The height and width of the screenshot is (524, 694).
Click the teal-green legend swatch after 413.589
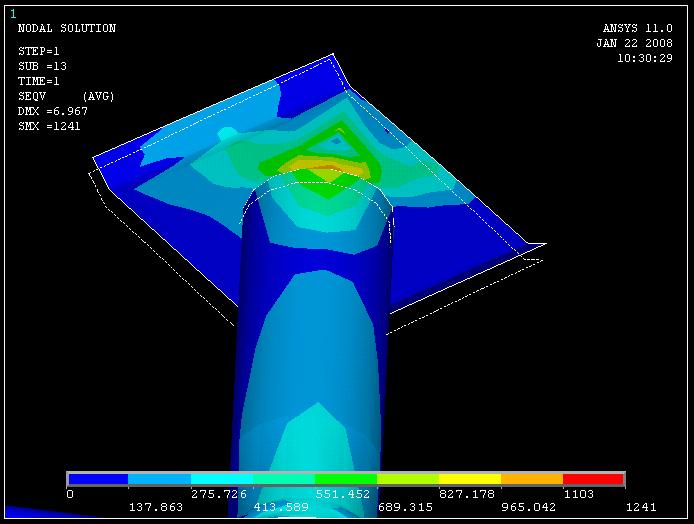click(x=284, y=479)
